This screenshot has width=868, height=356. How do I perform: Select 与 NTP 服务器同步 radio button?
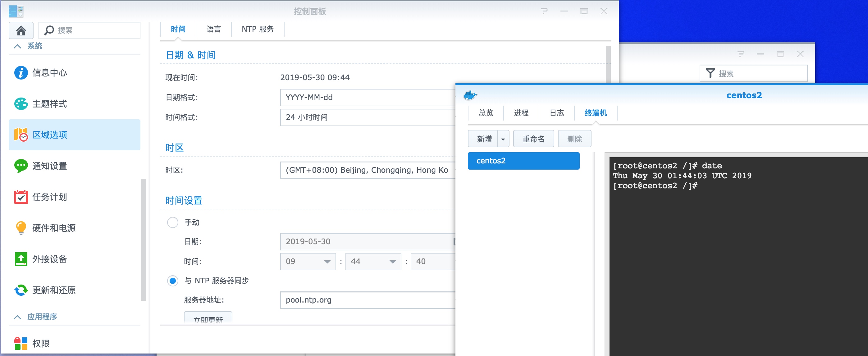(172, 281)
